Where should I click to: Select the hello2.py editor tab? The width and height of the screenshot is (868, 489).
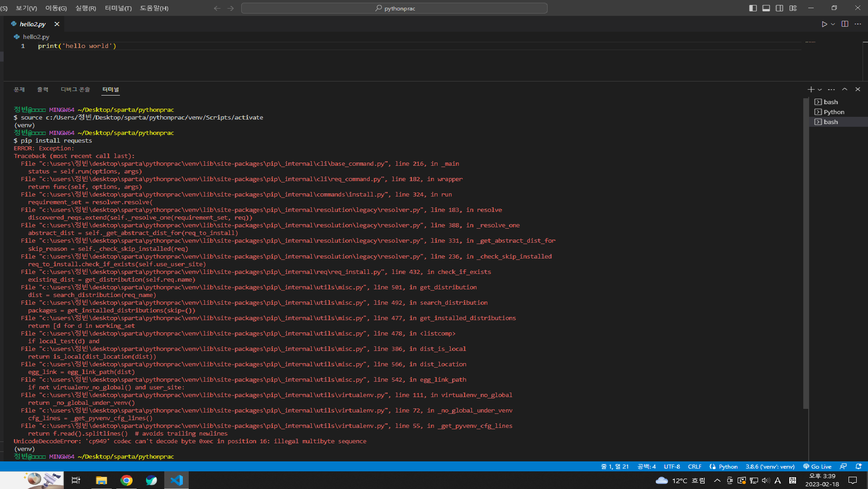33,24
